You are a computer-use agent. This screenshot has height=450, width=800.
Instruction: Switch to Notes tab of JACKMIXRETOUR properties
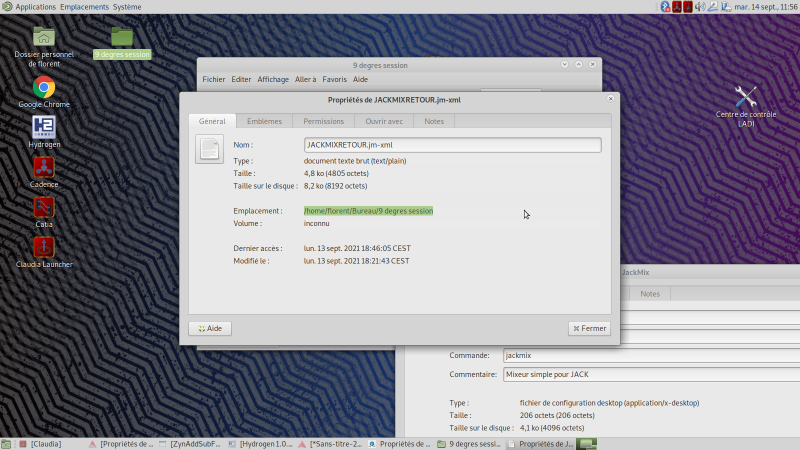click(x=434, y=121)
